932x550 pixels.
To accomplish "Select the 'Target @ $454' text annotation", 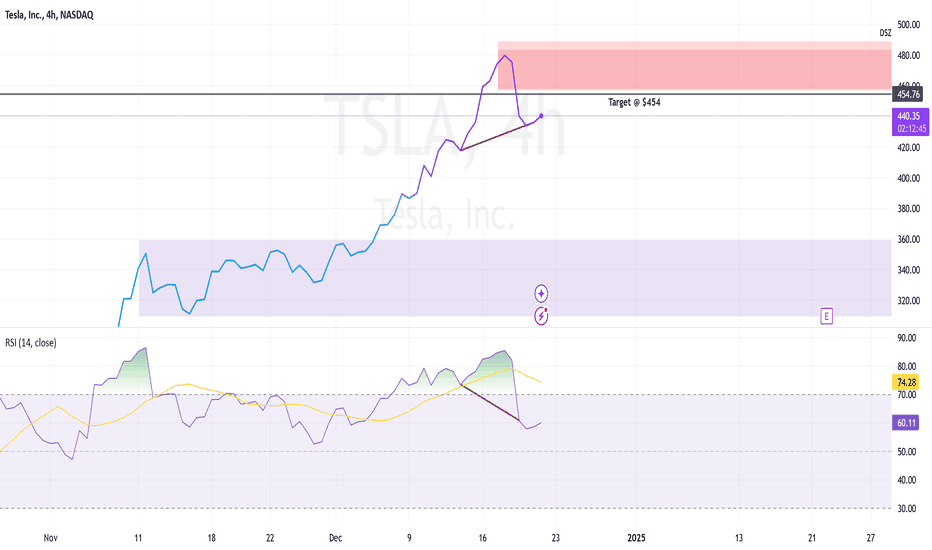I will pos(634,102).
